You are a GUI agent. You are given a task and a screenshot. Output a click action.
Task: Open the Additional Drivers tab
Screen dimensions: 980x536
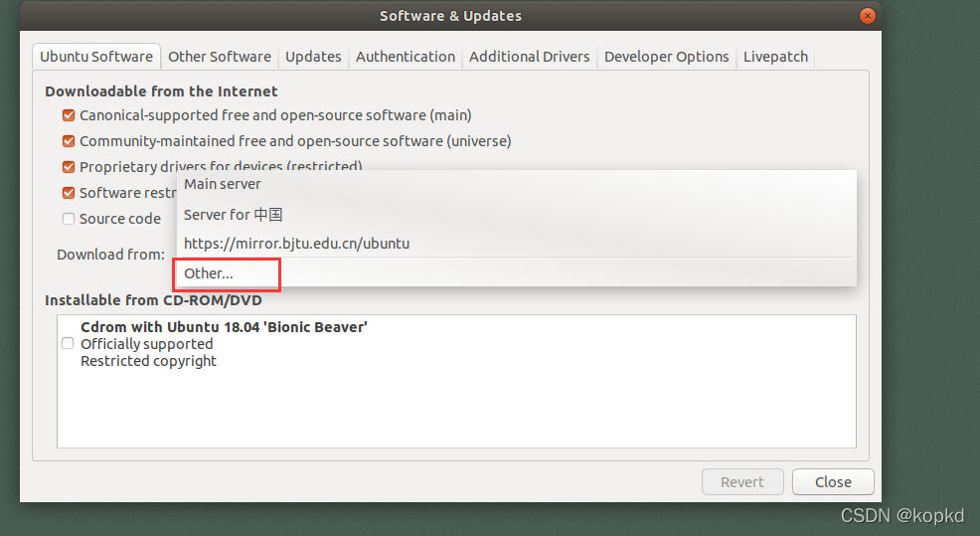coord(530,57)
